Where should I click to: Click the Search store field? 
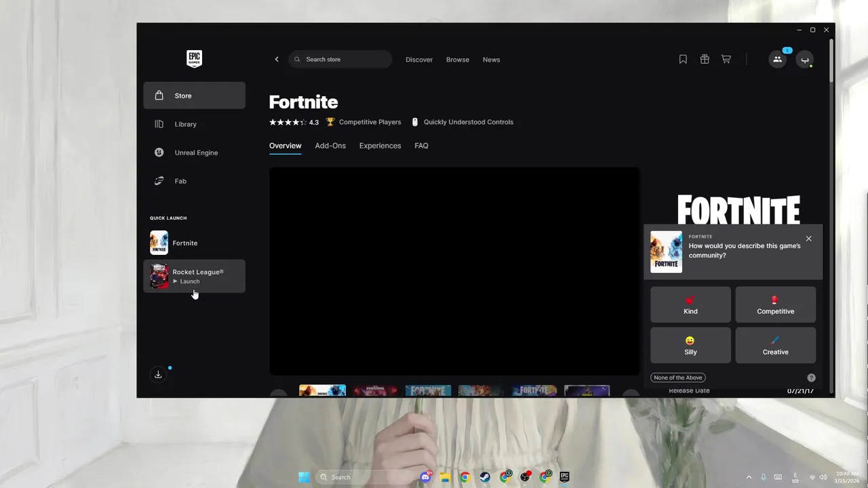[x=340, y=60]
